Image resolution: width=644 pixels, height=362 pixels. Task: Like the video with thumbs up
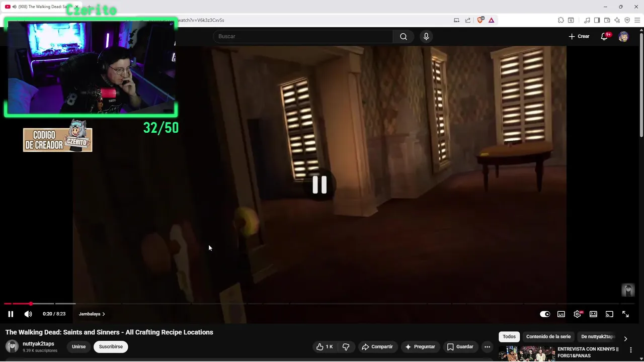325,347
